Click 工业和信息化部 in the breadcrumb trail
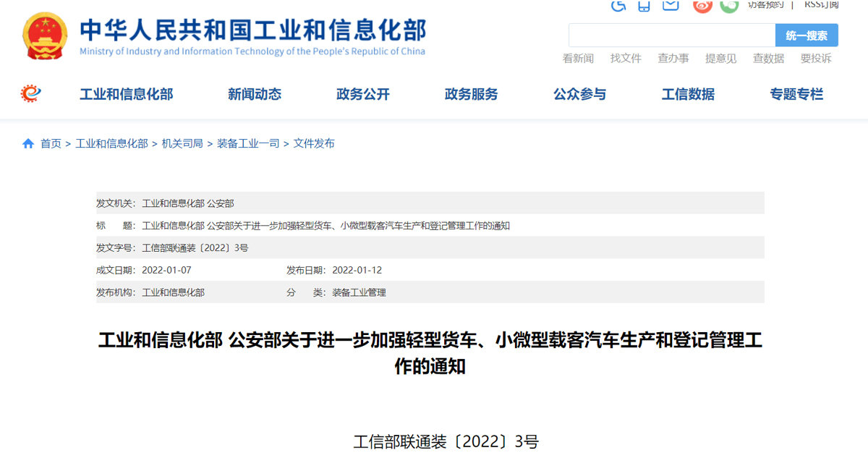 pos(111,143)
